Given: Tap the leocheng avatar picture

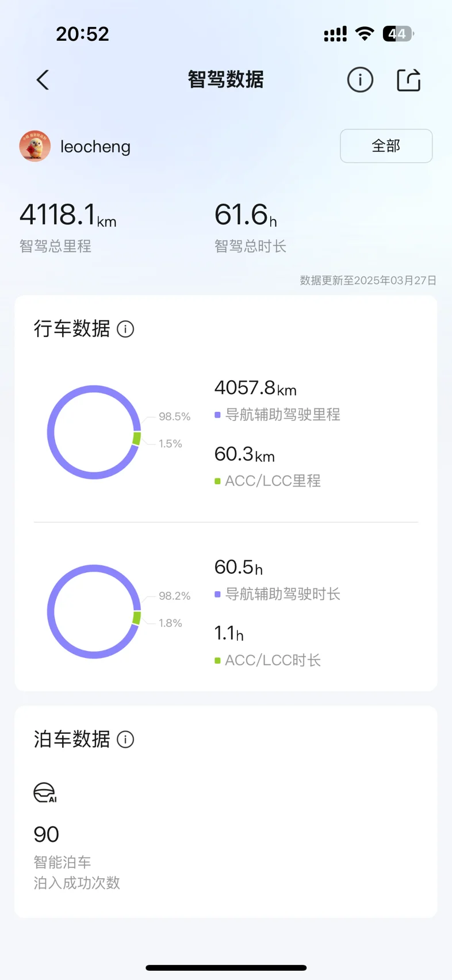Looking at the screenshot, I should click(35, 146).
